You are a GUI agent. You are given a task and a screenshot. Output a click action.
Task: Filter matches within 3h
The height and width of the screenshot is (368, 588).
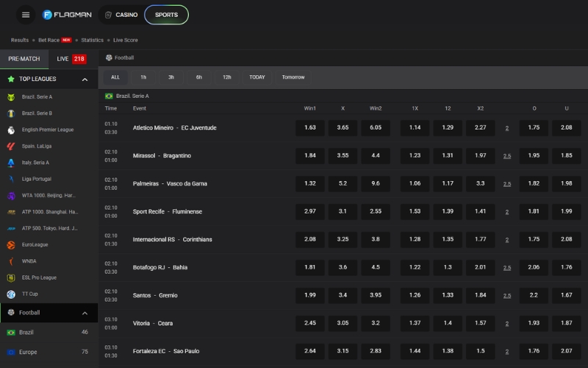[171, 77]
